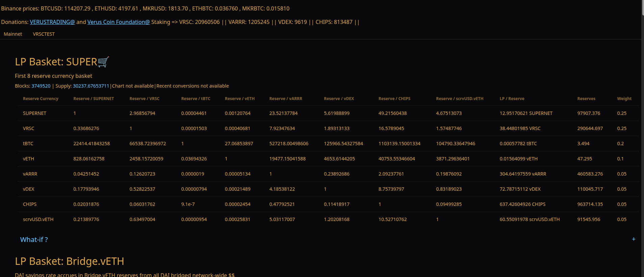
Task: Switch to the Mainnet tab
Action: click(13, 34)
